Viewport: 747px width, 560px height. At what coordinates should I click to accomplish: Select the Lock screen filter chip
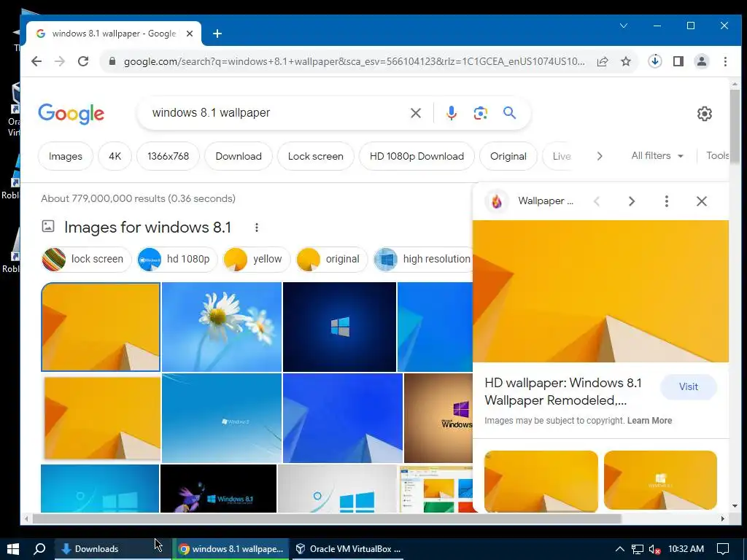315,156
